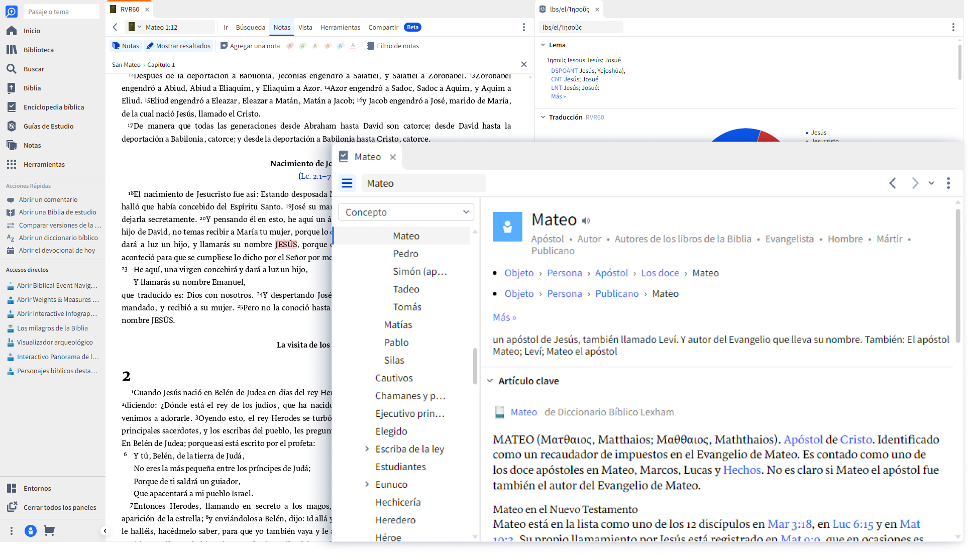The height and width of the screenshot is (560, 971).
Task: Expand the Eunuco tree item
Action: pyautogui.click(x=367, y=485)
